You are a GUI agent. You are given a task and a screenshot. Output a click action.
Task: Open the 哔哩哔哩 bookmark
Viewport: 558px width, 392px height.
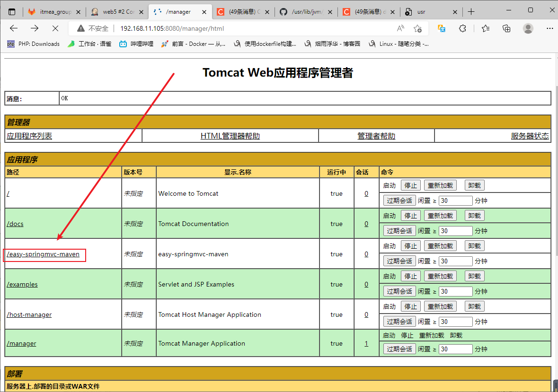click(x=136, y=44)
